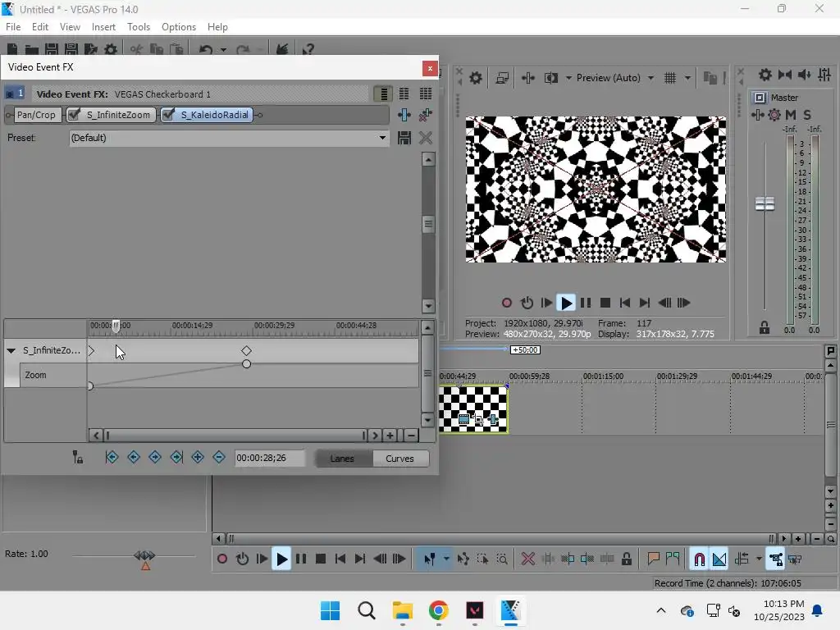Screen dimensions: 840x630
Task: Toggle split screen view in preview
Action: point(550,78)
